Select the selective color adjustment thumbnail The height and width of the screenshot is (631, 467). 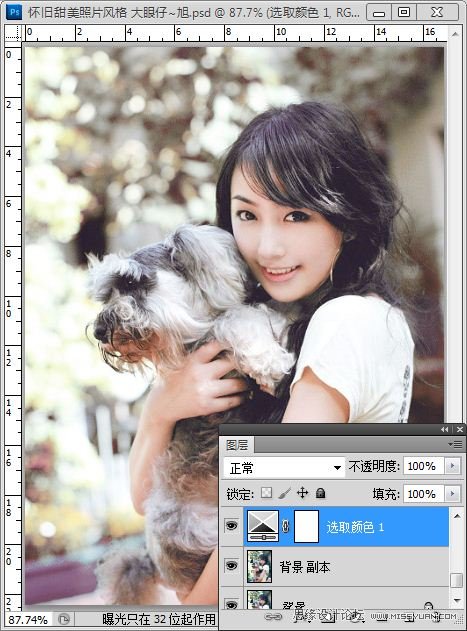point(263,526)
